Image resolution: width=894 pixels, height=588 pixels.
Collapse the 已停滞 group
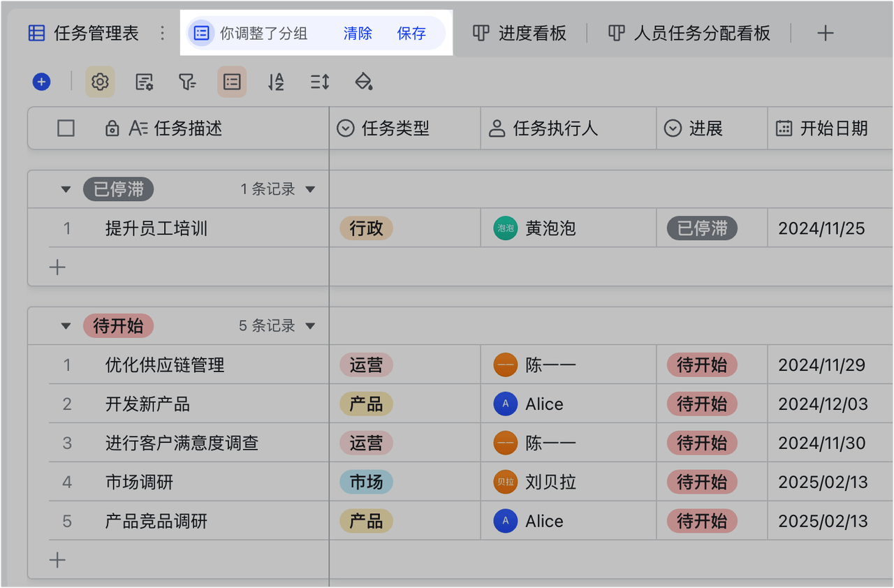point(66,189)
